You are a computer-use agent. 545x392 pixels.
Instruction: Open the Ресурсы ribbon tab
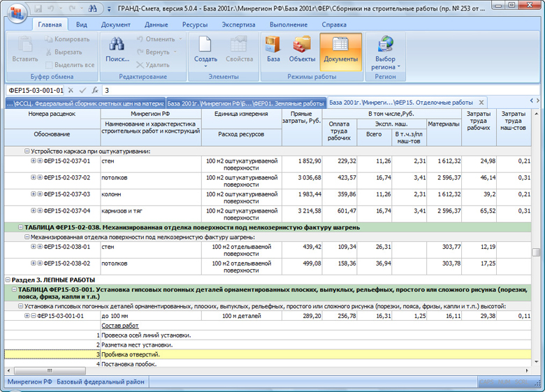[195, 24]
